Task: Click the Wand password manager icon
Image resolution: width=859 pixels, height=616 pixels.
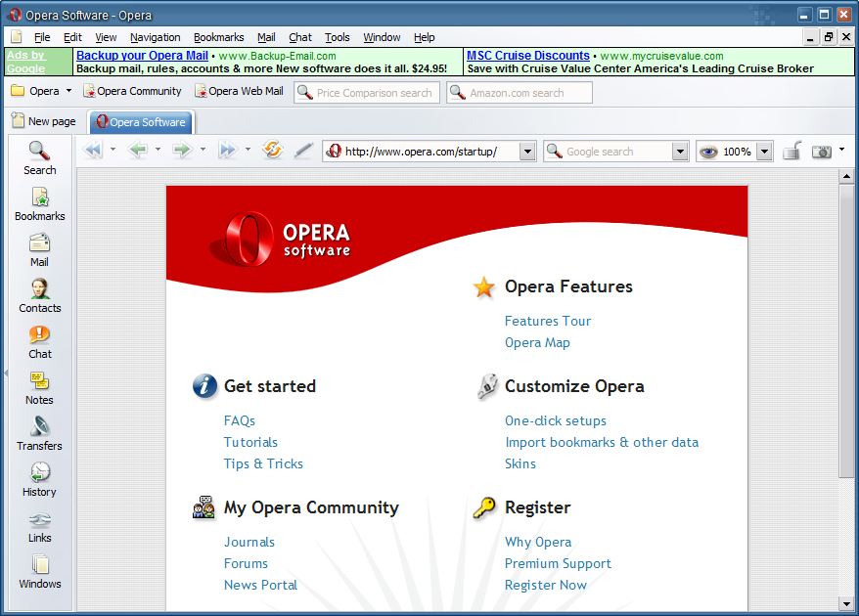Action: (x=303, y=150)
